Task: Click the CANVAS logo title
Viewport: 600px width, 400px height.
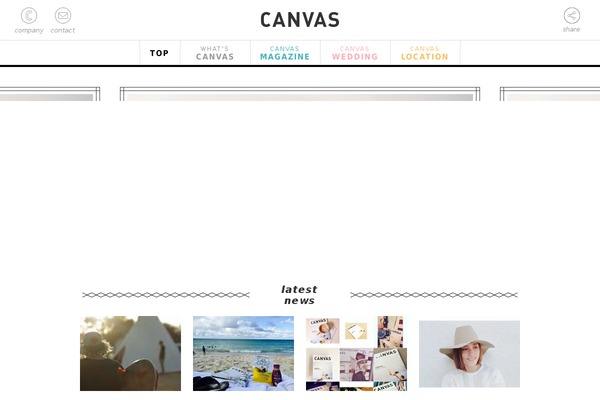Action: pos(300,20)
